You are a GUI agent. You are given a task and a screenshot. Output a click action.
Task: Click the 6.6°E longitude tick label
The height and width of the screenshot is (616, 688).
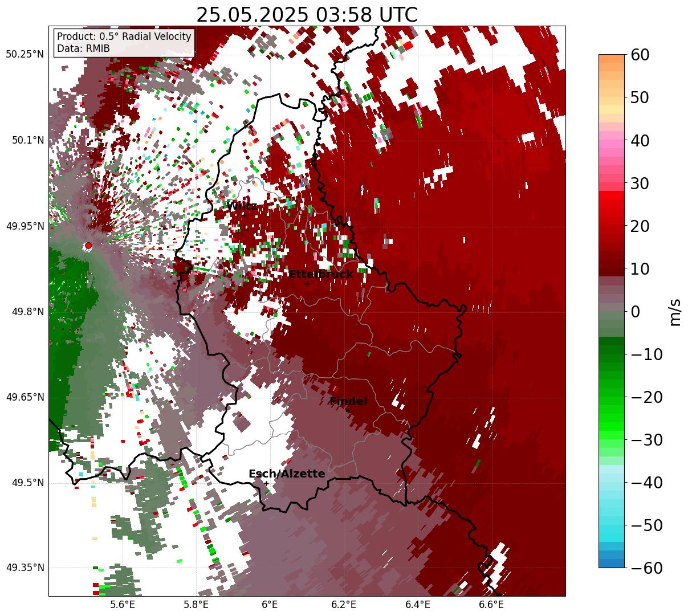click(491, 605)
